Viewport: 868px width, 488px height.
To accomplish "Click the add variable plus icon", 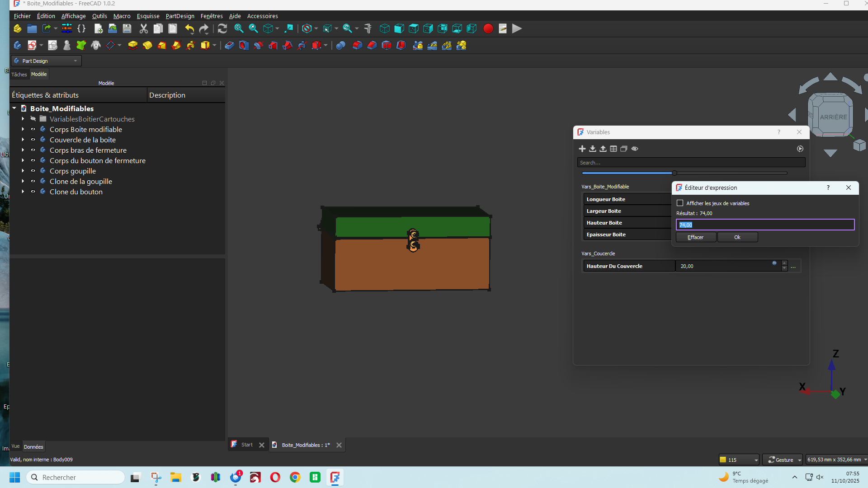I will coord(582,149).
